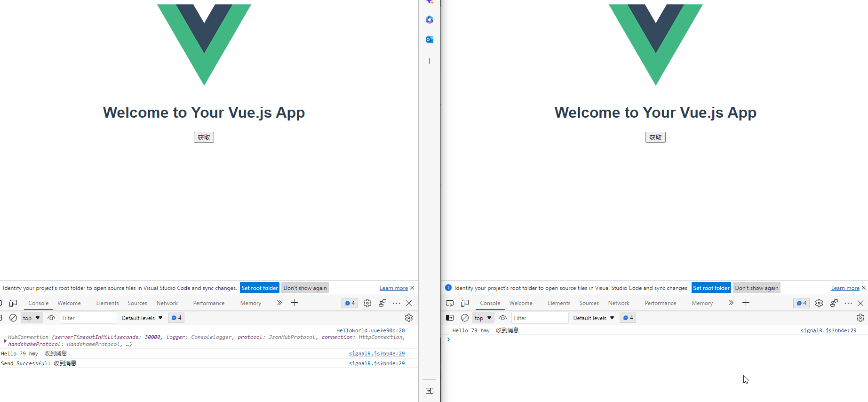Click issues badge in left console toolbar
Image resolution: width=868 pixels, height=402 pixels.
coord(176,318)
